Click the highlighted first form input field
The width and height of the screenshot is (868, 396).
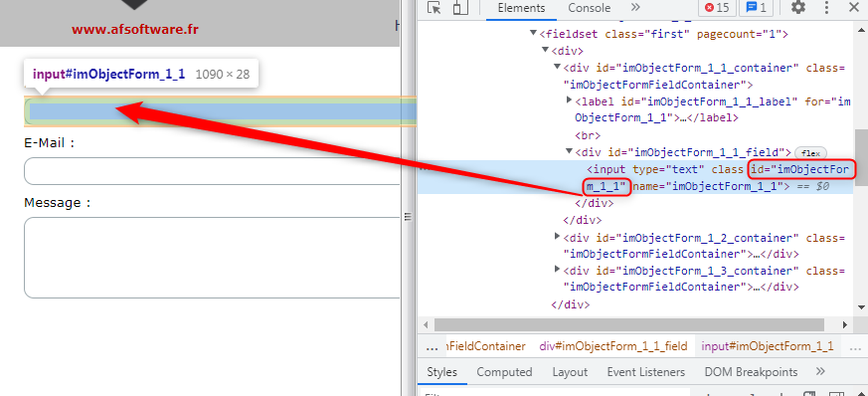[221, 112]
